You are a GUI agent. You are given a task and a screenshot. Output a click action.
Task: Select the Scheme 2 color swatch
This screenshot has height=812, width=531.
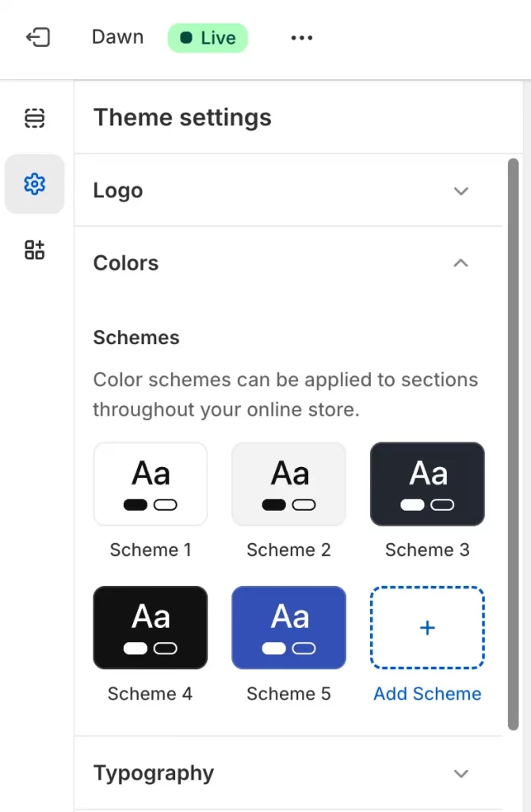coord(288,485)
